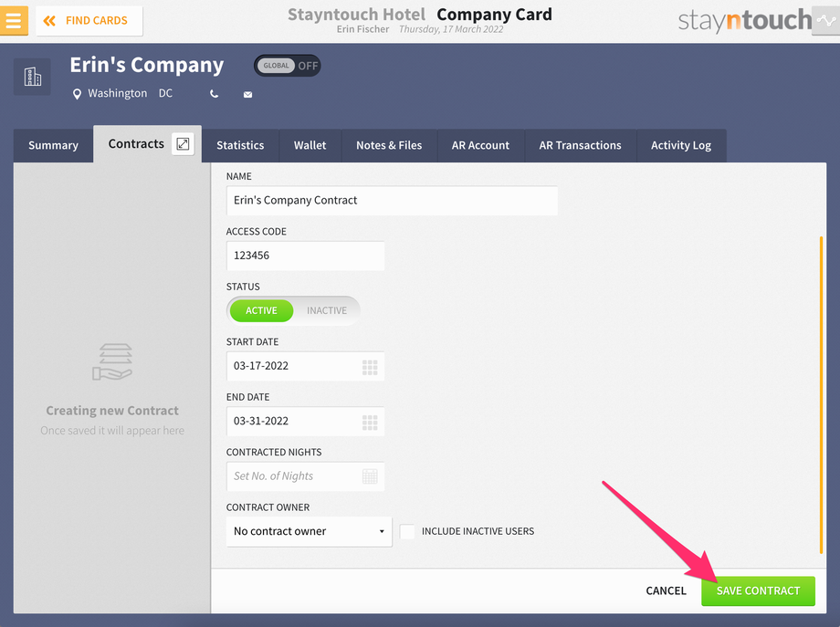Viewport: 840px width, 627px height.
Task: View the Activity Log tab
Action: coord(681,145)
